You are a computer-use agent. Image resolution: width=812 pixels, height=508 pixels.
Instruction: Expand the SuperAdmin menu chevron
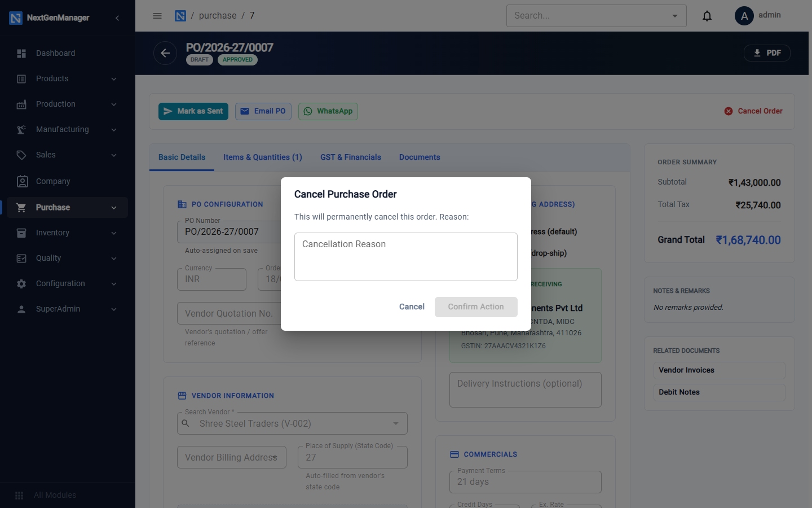coord(114,309)
